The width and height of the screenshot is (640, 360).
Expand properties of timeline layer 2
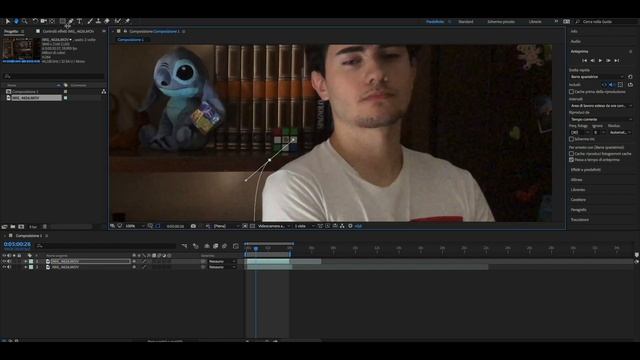[25, 267]
